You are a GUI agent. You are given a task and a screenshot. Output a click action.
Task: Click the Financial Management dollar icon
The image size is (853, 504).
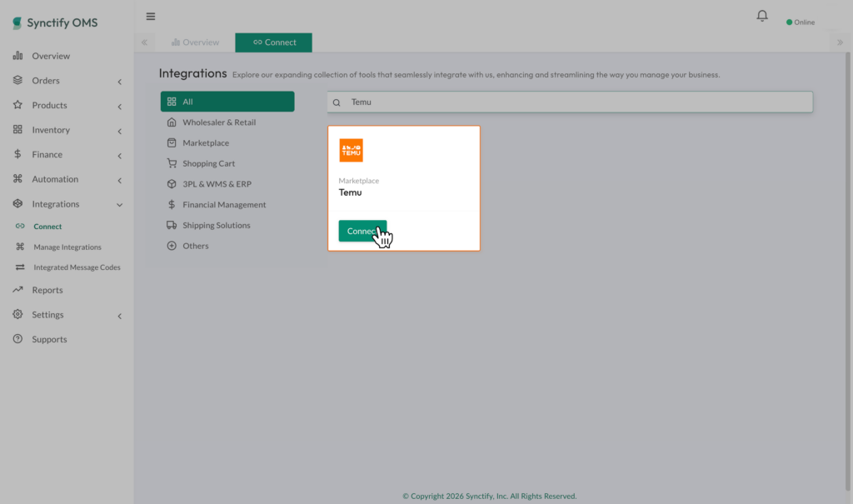coord(172,204)
